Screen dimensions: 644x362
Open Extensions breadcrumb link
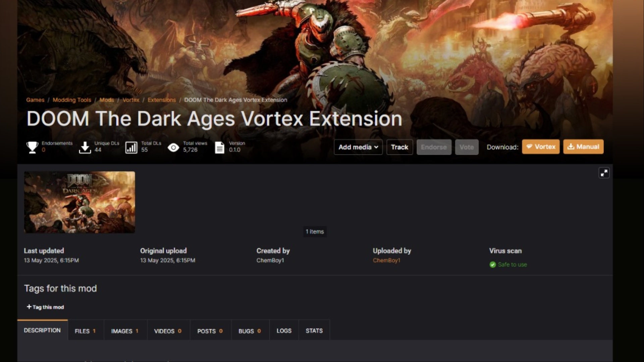coord(162,100)
